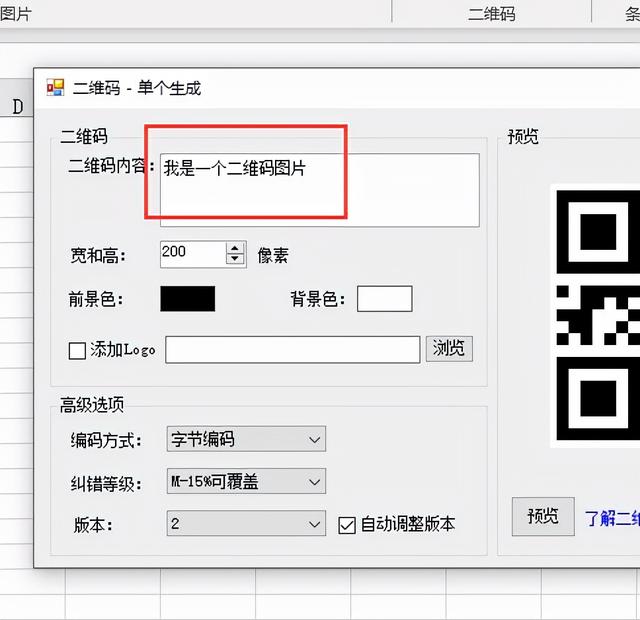Click inside the 二维码内容 text box
This screenshot has width=640, height=620.
click(320, 190)
